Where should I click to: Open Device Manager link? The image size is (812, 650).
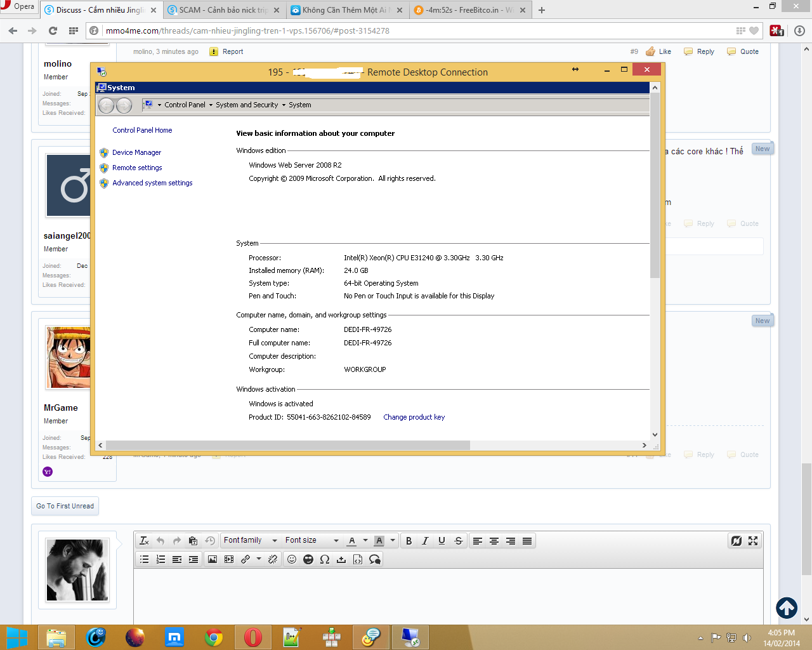(136, 152)
